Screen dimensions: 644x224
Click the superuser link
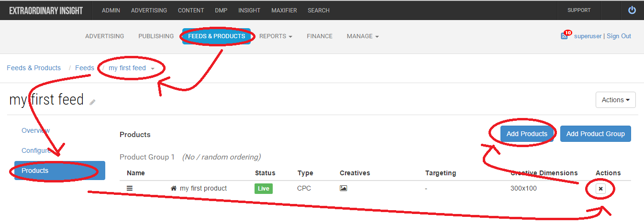pyautogui.click(x=588, y=36)
